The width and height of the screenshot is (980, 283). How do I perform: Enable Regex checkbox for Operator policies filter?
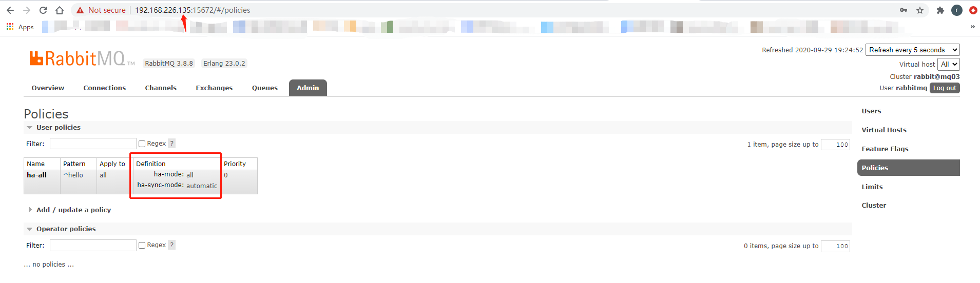(142, 246)
